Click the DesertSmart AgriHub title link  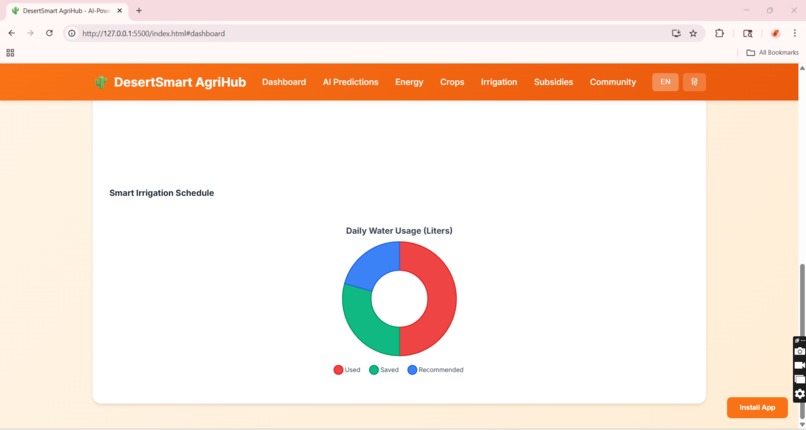[x=180, y=82]
